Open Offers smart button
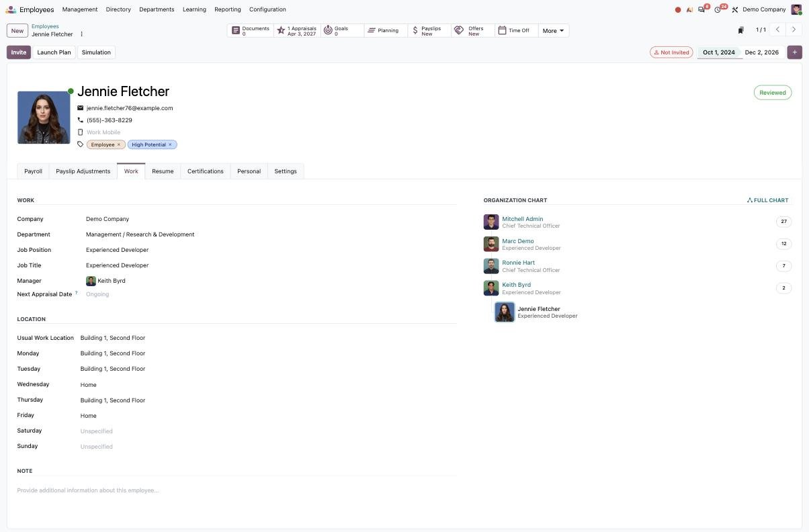The width and height of the screenshot is (809, 532). pos(473,31)
